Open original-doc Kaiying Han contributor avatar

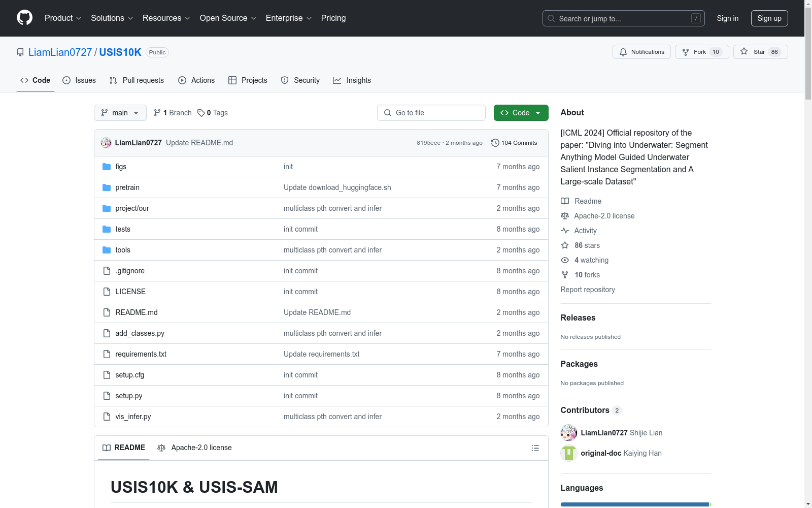pyautogui.click(x=569, y=453)
